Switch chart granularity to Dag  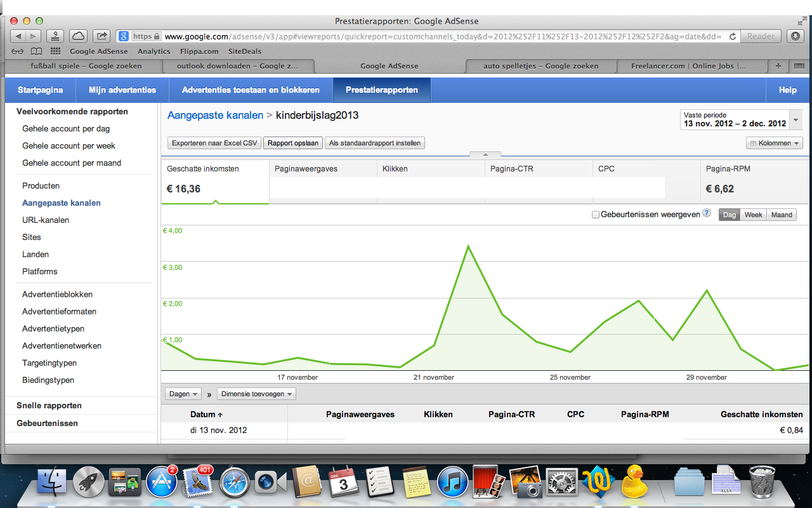730,215
